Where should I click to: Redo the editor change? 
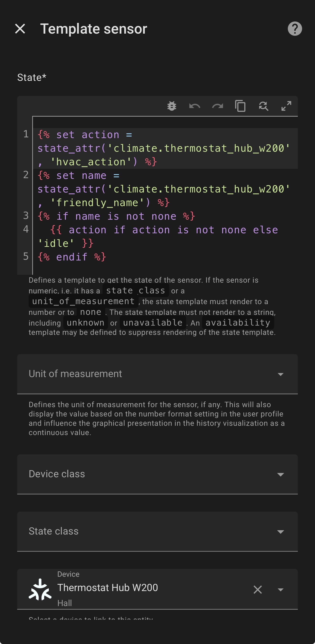[x=217, y=106]
